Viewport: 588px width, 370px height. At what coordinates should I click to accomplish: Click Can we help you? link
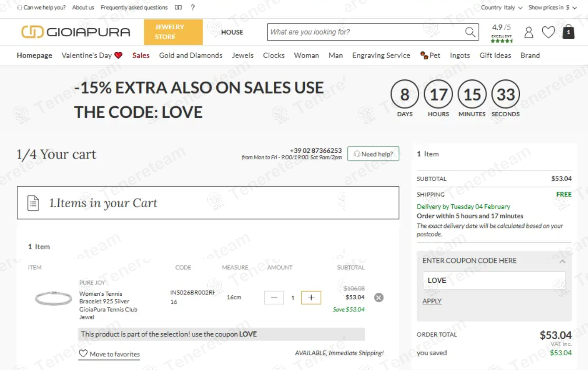pyautogui.click(x=41, y=7)
